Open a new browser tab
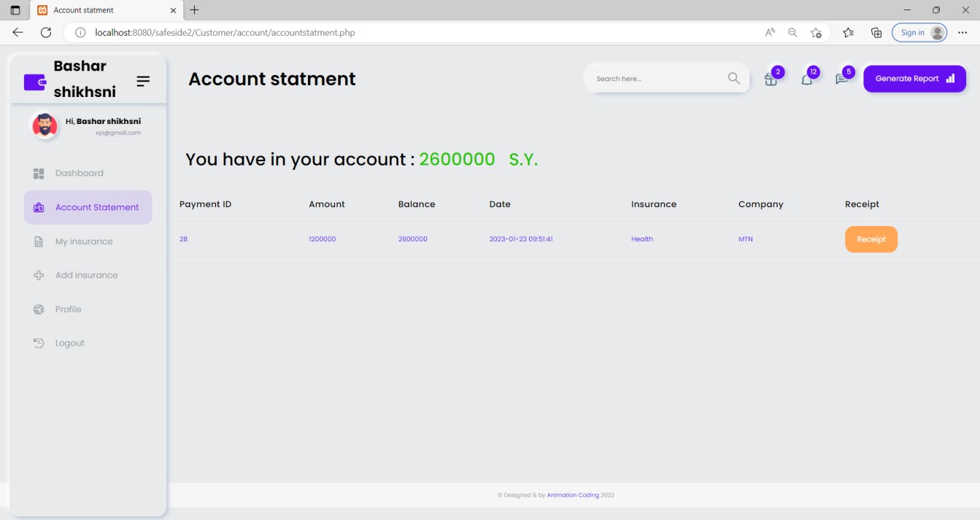Viewport: 980px width, 520px height. coord(194,10)
